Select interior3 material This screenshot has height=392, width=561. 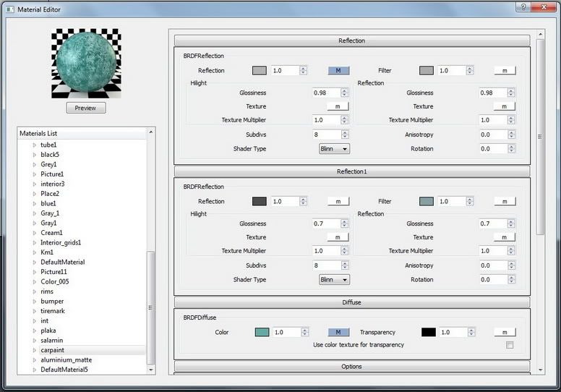coord(53,184)
